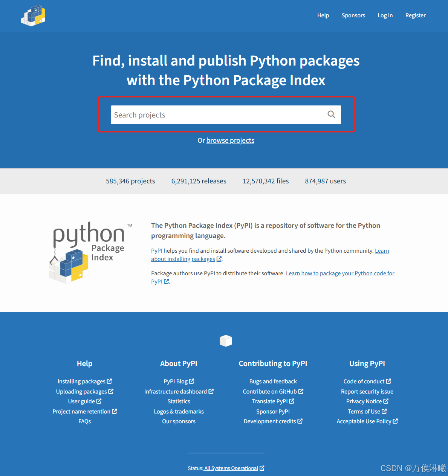Click Log in in the top navigation
Viewport: 448px width, 476px height.
click(385, 15)
